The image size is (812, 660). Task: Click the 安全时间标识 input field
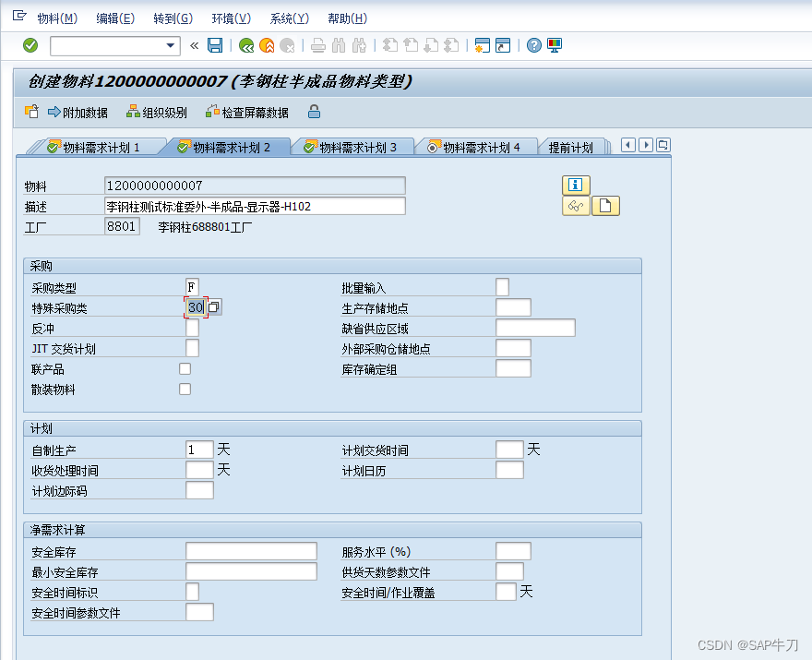192,592
